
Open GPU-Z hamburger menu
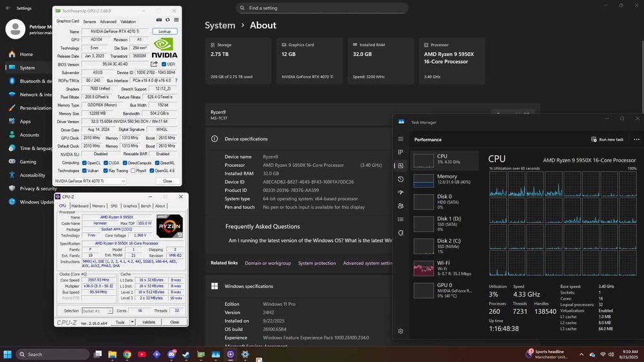pos(176,20)
